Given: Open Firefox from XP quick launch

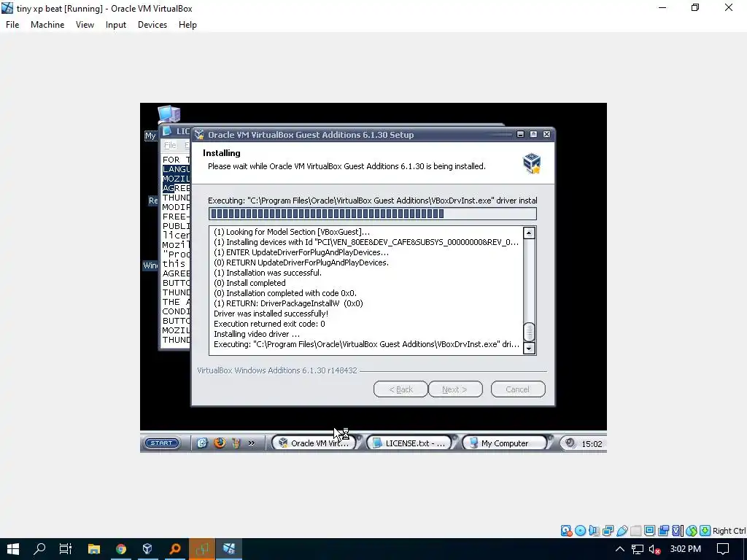Looking at the screenshot, I should (219, 443).
